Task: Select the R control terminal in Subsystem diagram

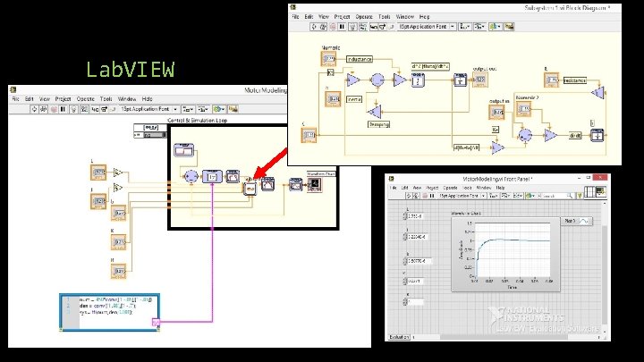Action: 552,80
